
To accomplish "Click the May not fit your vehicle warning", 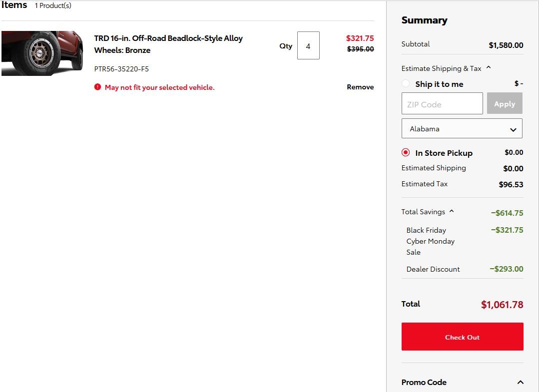I will coord(159,87).
